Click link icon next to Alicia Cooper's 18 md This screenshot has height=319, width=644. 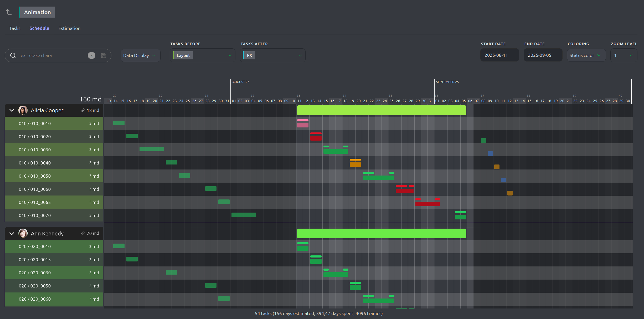tap(83, 110)
